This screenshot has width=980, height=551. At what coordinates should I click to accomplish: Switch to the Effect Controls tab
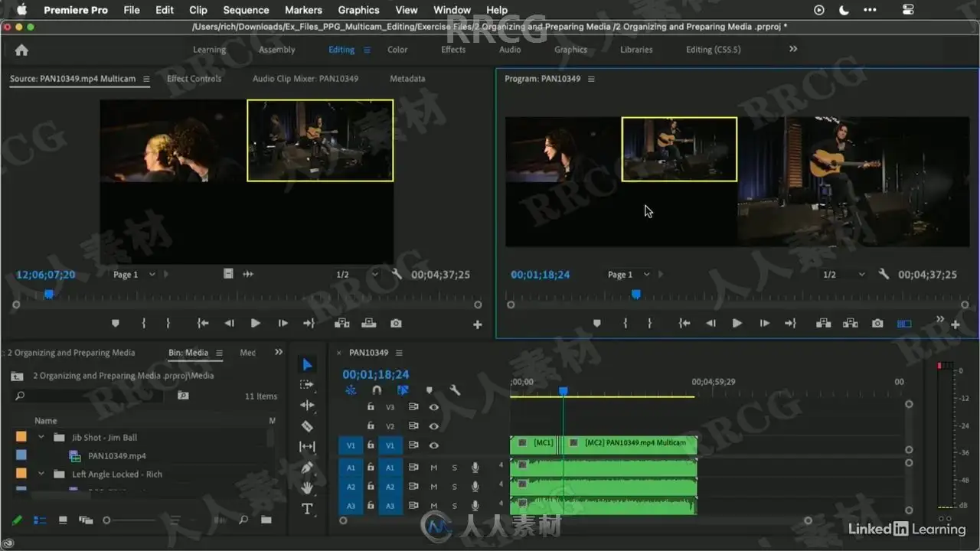194,79
